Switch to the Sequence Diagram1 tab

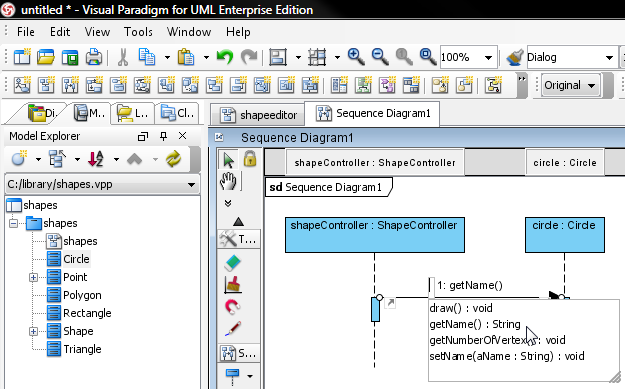(x=373, y=114)
